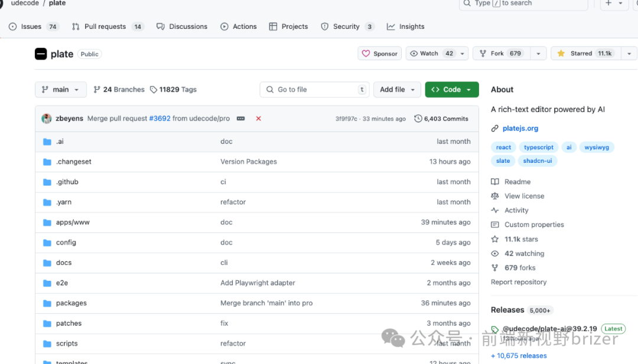Image resolution: width=638 pixels, height=364 pixels.
Task: Open the e2e folder
Action: tap(62, 283)
